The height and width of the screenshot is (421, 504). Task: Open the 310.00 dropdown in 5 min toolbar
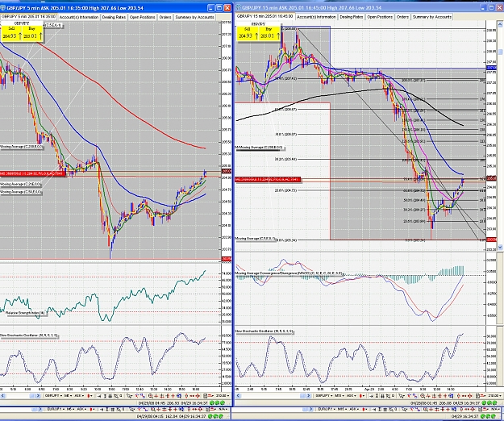click(x=223, y=396)
